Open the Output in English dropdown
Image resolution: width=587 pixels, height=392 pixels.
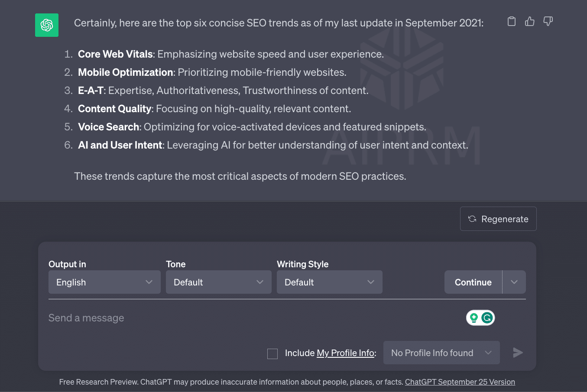point(104,282)
